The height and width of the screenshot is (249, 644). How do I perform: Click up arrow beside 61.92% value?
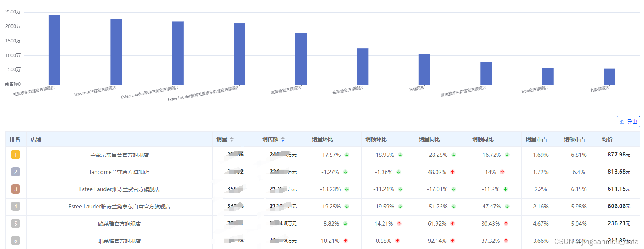452,224
